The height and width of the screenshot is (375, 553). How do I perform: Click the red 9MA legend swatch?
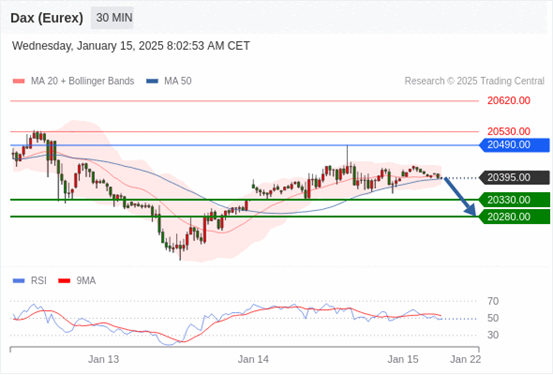(x=64, y=281)
